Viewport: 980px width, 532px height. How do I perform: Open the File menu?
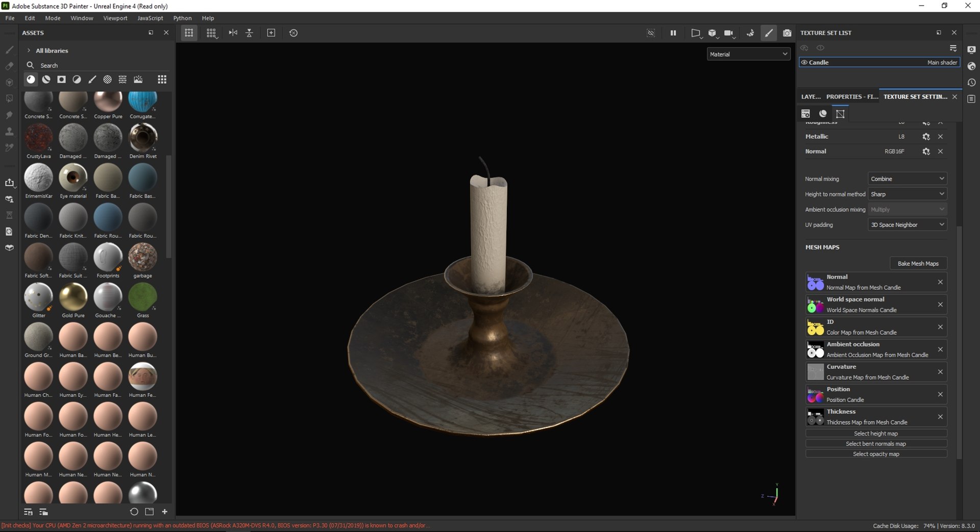coord(10,18)
